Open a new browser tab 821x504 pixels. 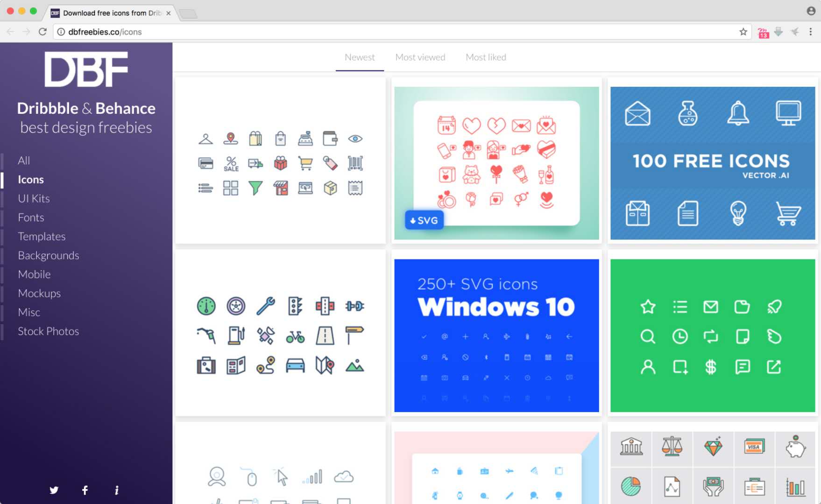click(188, 14)
